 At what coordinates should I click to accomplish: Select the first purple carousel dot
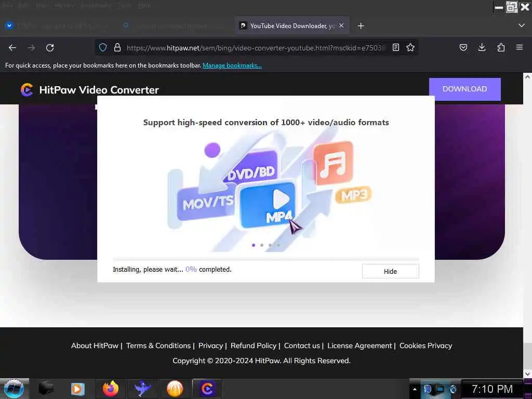click(254, 245)
